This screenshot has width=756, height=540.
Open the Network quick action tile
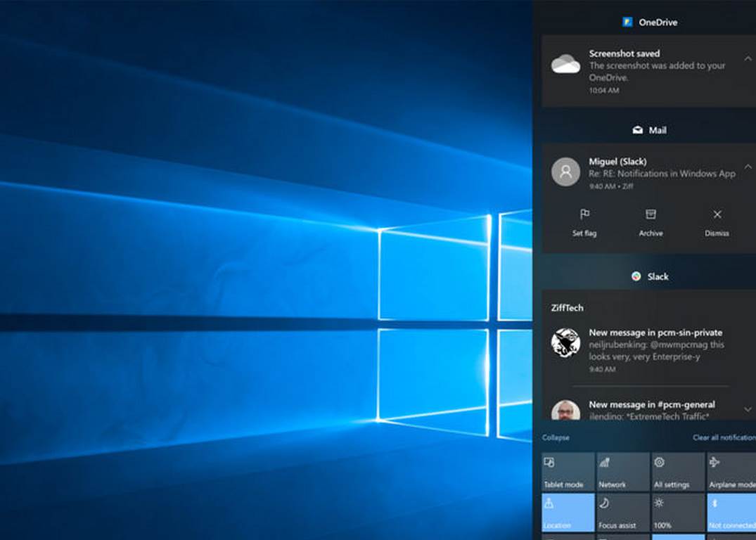(623, 472)
